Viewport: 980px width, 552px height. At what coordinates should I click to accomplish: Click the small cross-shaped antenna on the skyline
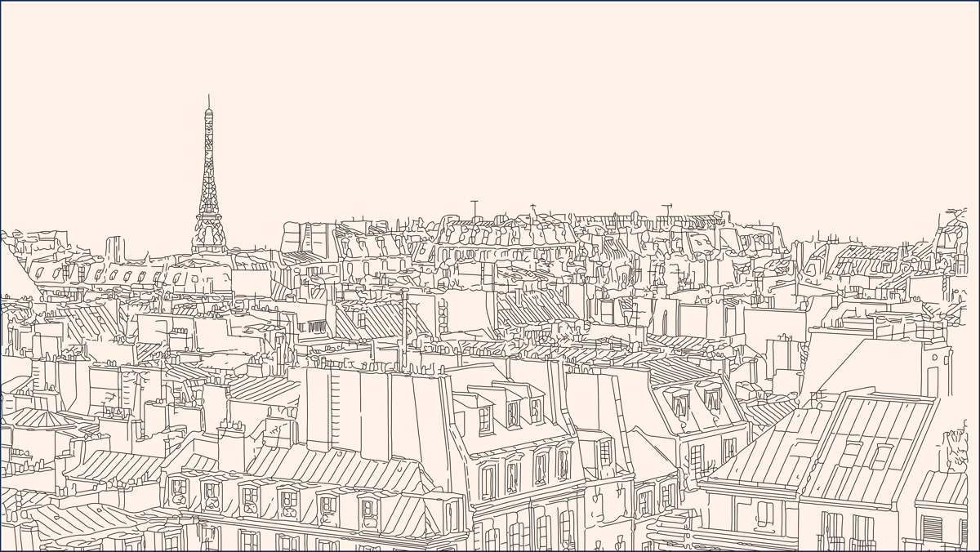(x=533, y=208)
